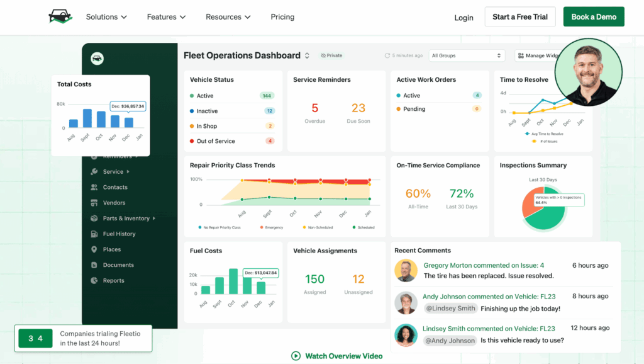Open the Service section in the sidebar

pyautogui.click(x=114, y=171)
